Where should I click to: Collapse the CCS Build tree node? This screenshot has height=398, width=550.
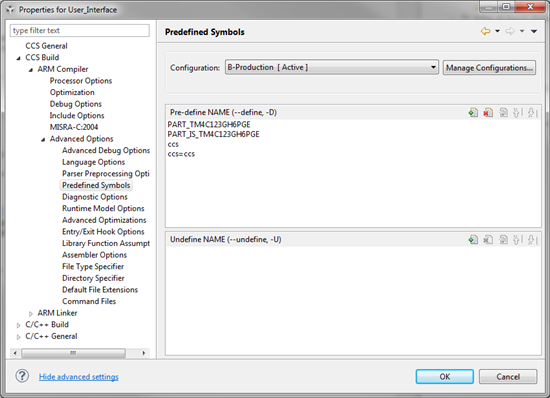click(18, 58)
